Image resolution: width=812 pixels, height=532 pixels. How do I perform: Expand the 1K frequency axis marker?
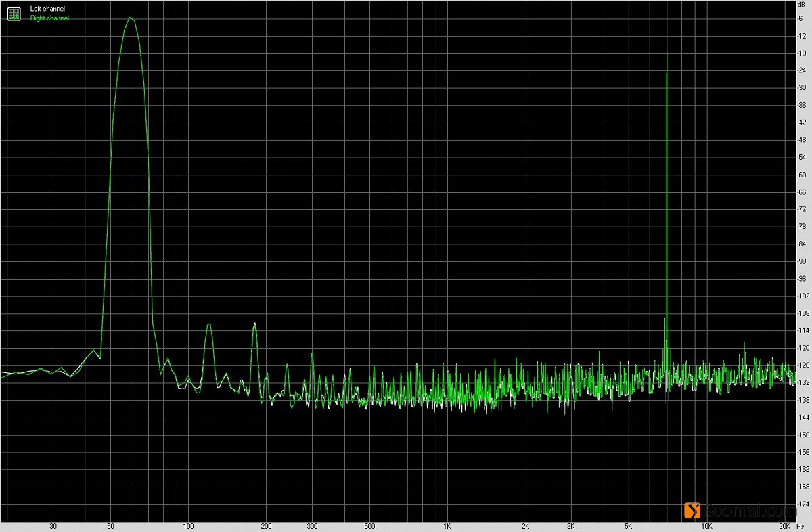point(446,525)
